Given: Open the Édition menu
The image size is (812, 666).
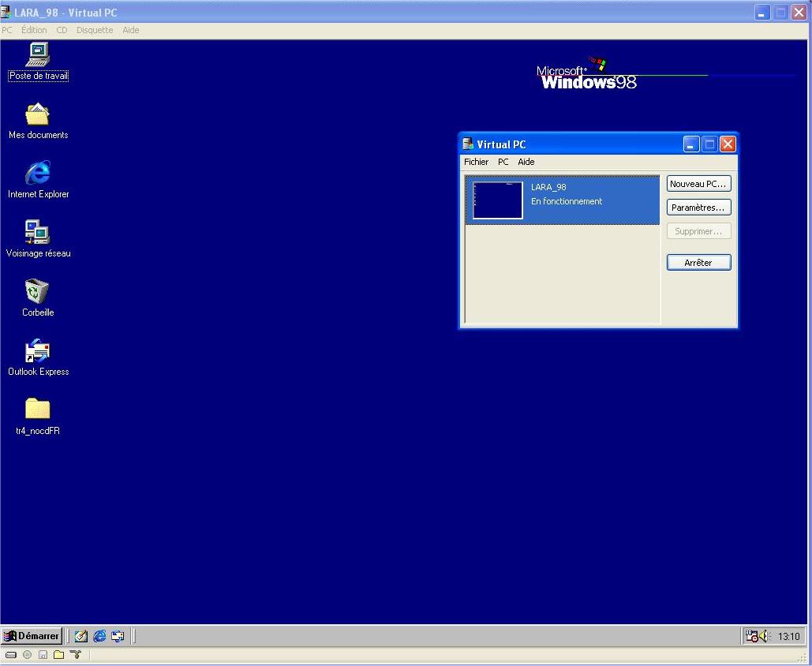Looking at the screenshot, I should pyautogui.click(x=34, y=30).
